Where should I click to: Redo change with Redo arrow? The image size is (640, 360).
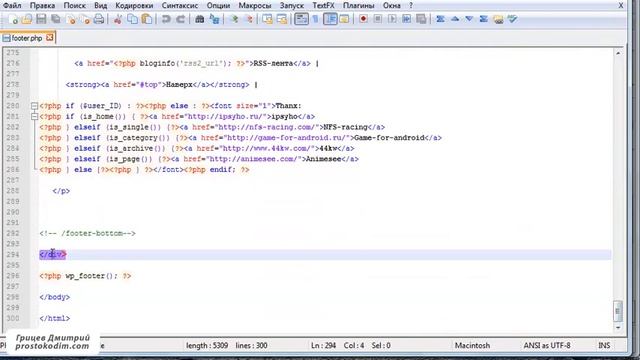click(180, 19)
